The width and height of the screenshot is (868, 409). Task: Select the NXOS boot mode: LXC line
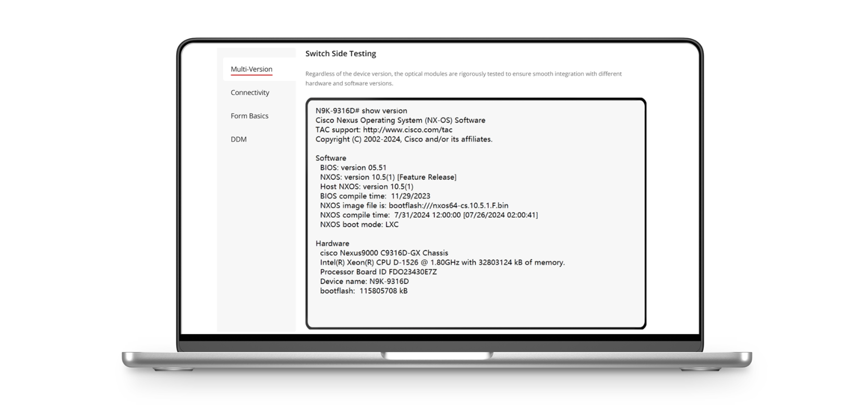[359, 225]
